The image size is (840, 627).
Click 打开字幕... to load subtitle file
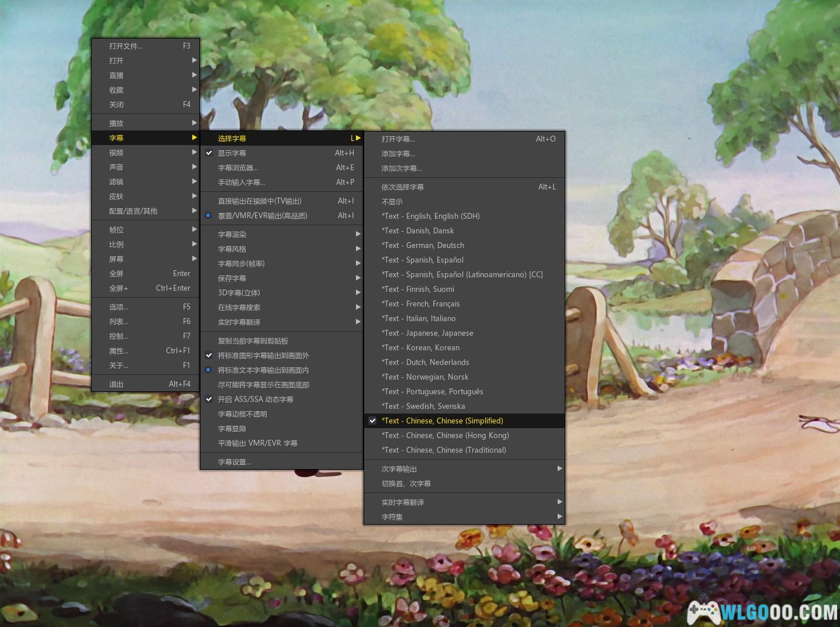coord(398,139)
